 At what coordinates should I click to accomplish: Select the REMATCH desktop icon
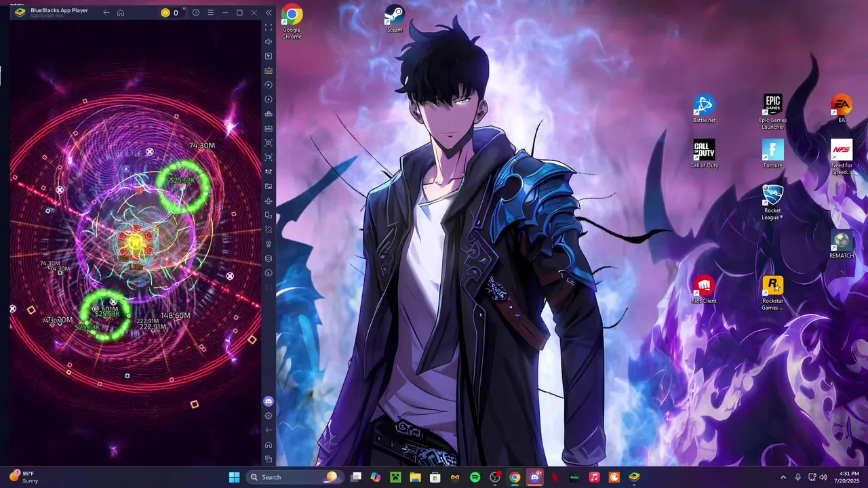(x=842, y=244)
